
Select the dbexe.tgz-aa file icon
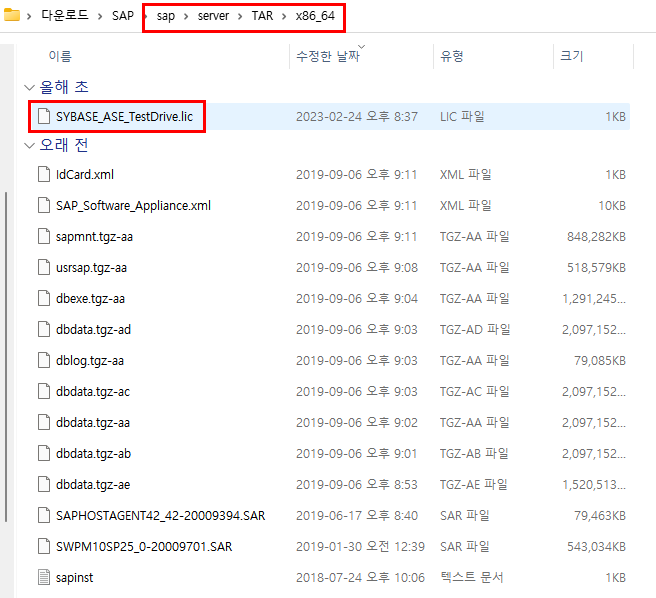click(44, 298)
